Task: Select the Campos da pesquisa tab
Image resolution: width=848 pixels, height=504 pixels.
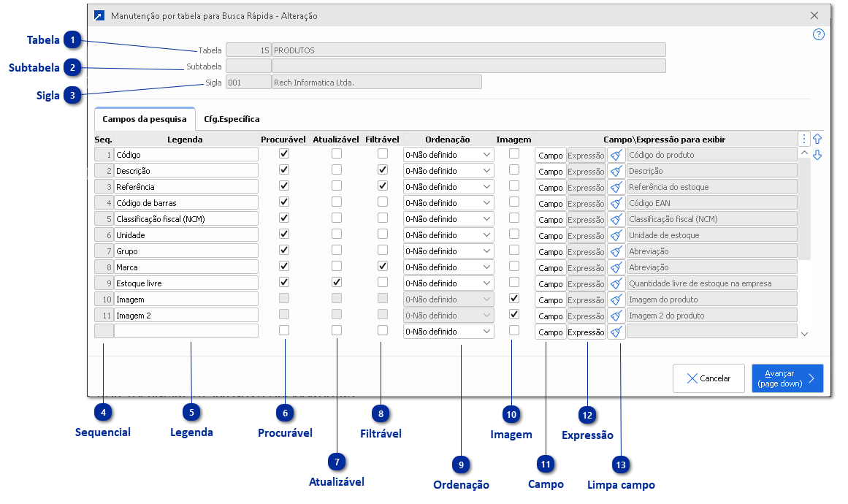Action: coord(145,118)
